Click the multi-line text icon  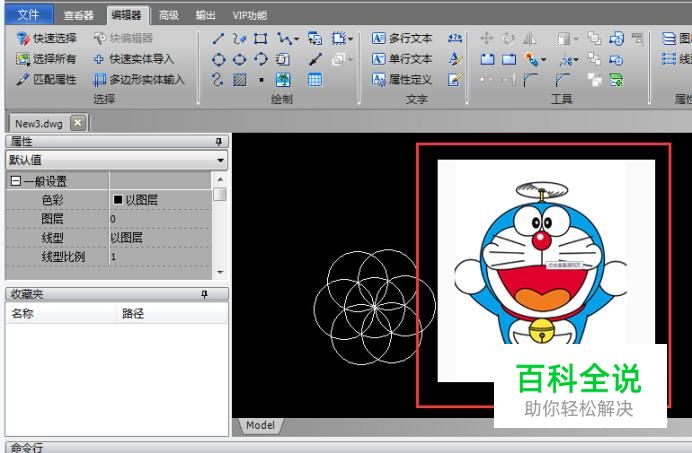379,39
